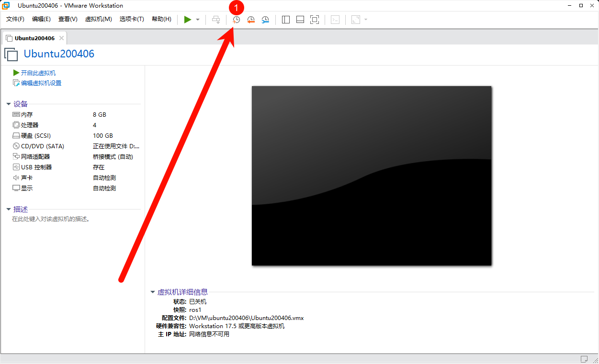This screenshot has height=364, width=599.
Task: Toggle the library sidebar panel icon
Action: click(286, 20)
